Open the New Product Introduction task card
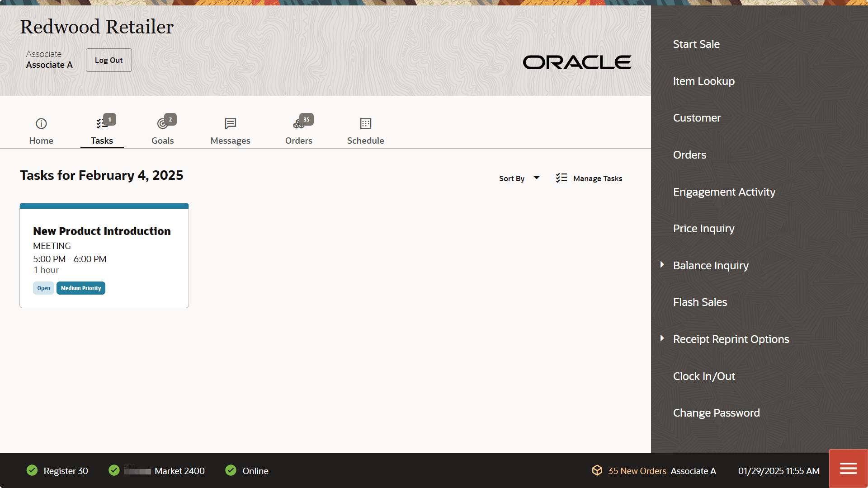This screenshot has width=868, height=488. click(104, 255)
